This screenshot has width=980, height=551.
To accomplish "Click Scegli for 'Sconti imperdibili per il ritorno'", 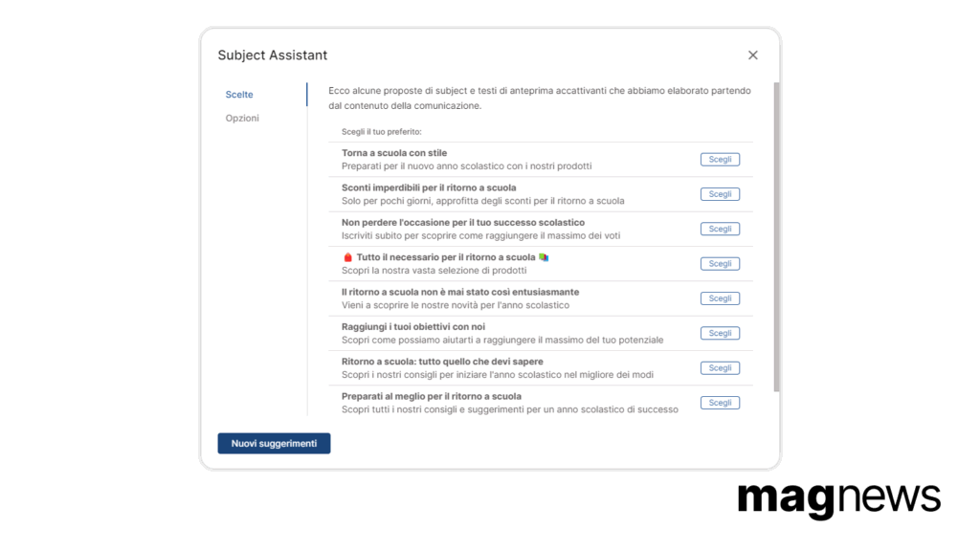I will (720, 194).
